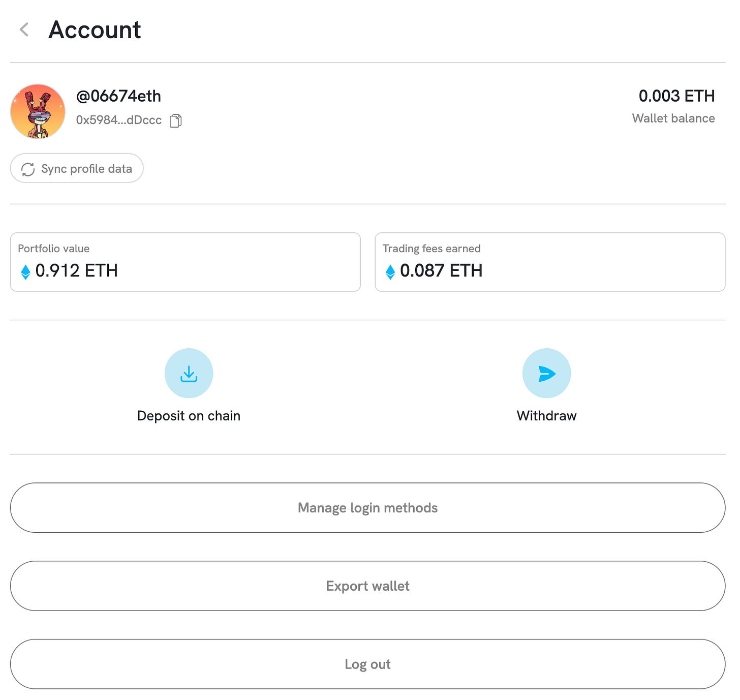Click the Withdraw label text
The height and width of the screenshot is (700, 740).
[x=546, y=416]
